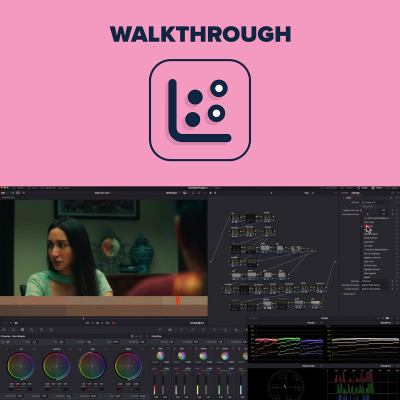Switch to the Settings tab
This screenshot has height=400, width=400.
click(356, 193)
